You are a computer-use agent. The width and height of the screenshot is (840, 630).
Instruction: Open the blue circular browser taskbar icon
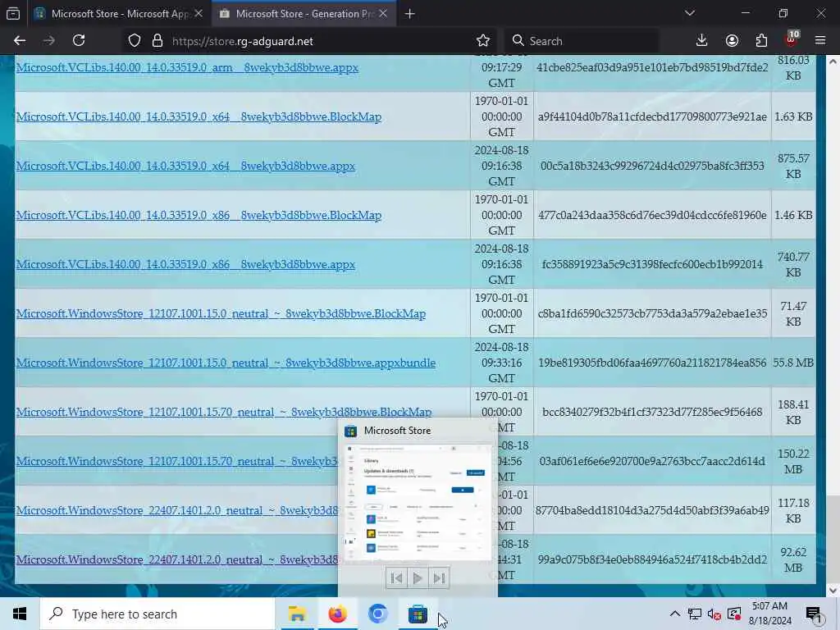tap(377, 614)
